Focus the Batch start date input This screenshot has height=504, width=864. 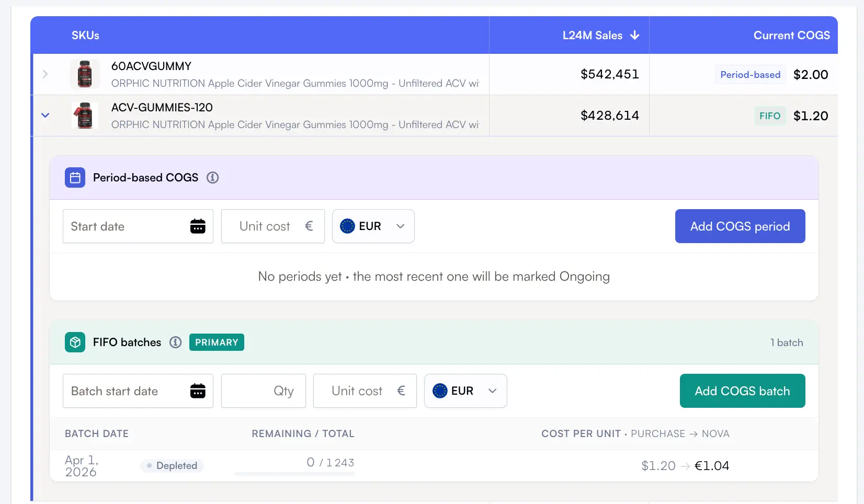(x=138, y=391)
